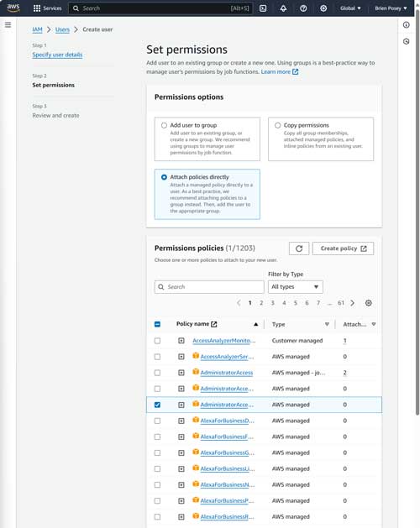
Task: Open the Brien Posey account menu
Action: (391, 8)
